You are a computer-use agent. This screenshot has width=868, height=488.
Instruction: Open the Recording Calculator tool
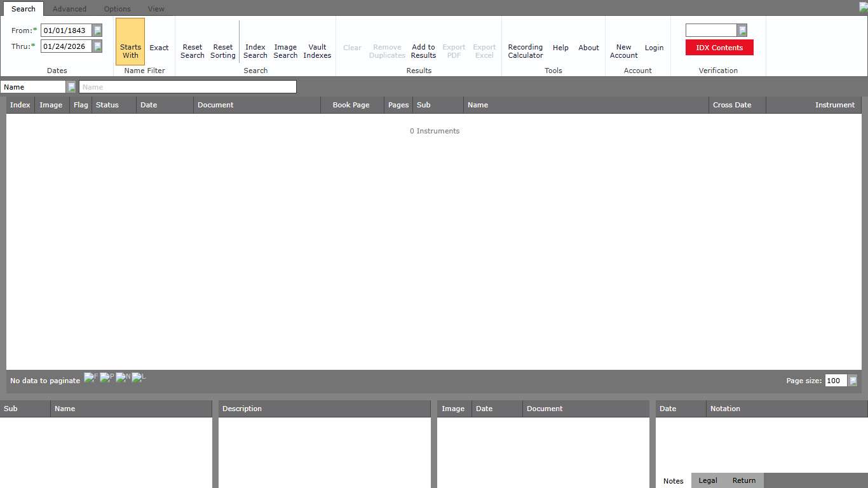point(526,51)
